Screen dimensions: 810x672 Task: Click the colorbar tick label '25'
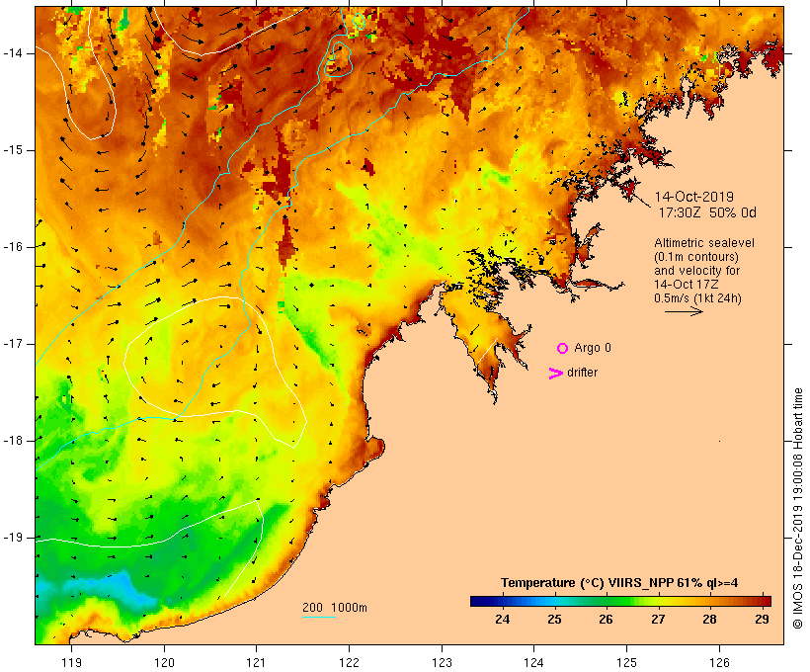554,620
